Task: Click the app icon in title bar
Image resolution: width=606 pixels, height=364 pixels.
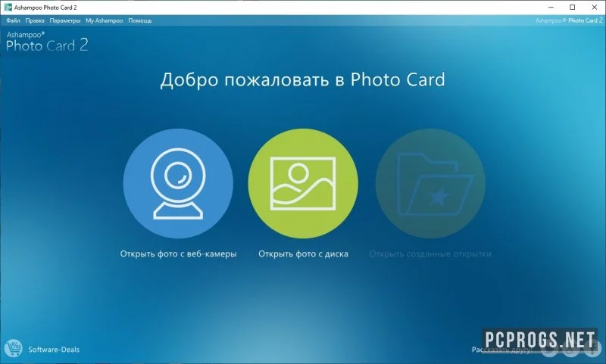Action: (x=8, y=8)
